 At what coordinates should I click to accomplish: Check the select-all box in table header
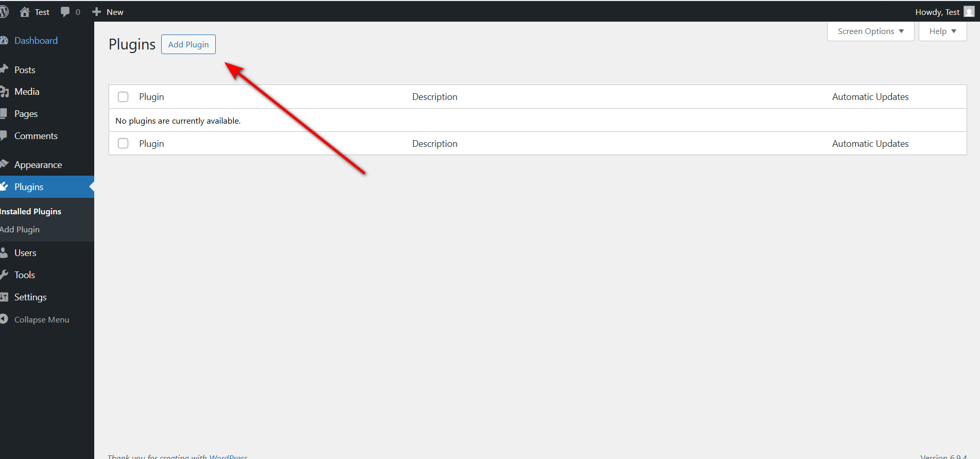click(x=123, y=97)
